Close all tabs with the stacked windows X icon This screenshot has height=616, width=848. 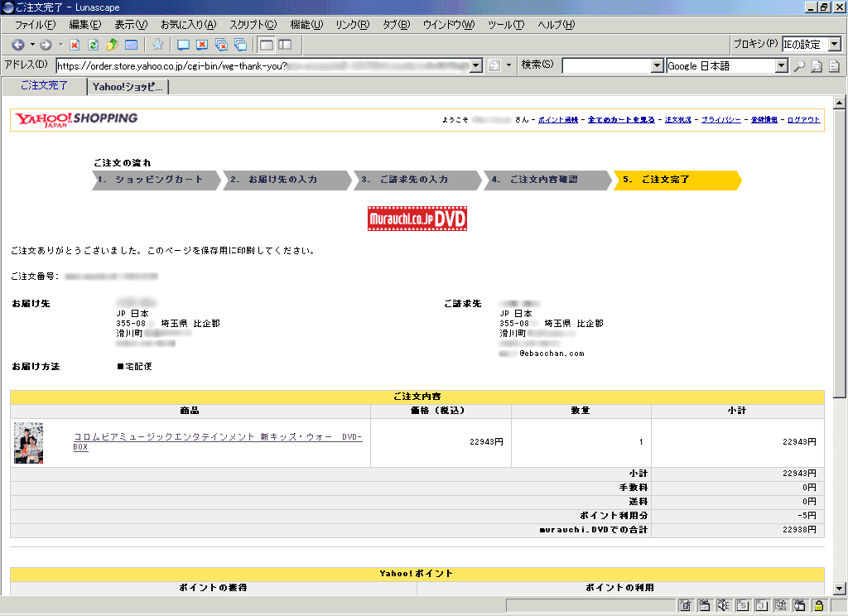coord(221,45)
